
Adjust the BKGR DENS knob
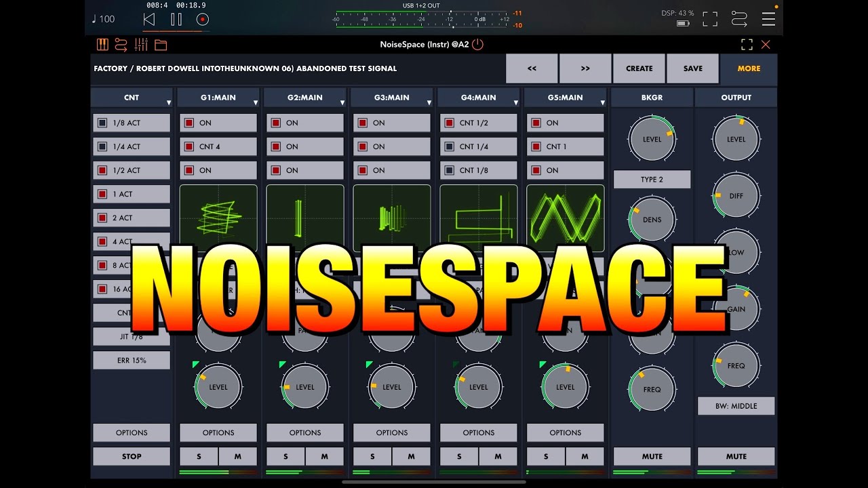652,220
